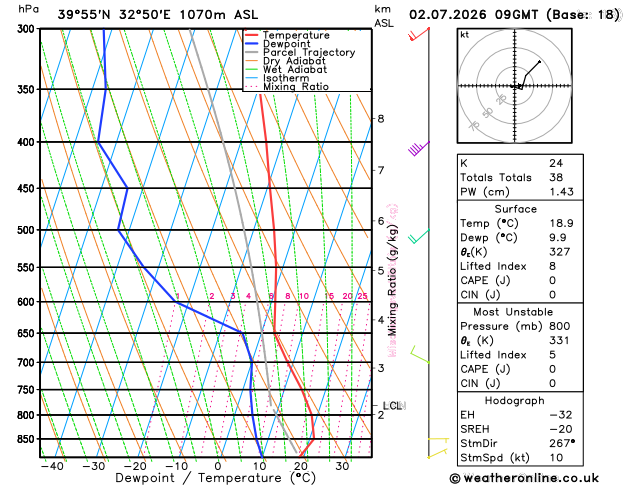Click the PW (cm) value 1.43
629x486 pixels.
coord(562,192)
